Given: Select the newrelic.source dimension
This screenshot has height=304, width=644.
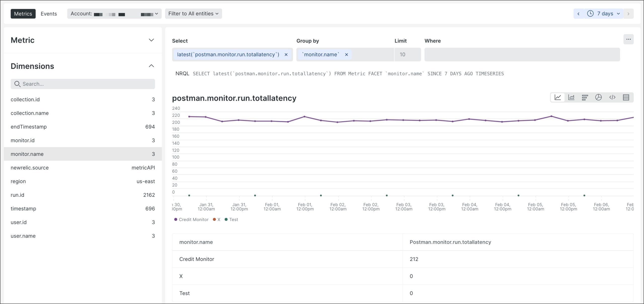Looking at the screenshot, I should point(83,168).
